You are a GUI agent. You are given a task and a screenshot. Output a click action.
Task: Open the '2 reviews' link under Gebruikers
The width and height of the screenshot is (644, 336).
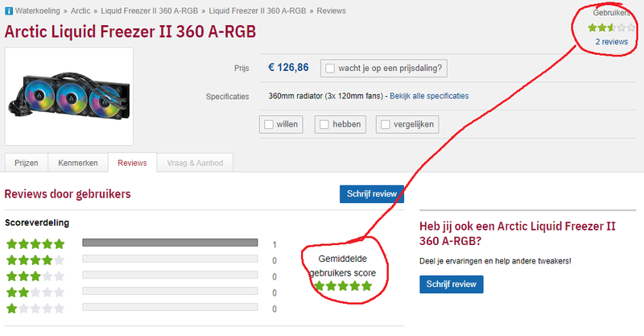pos(612,42)
